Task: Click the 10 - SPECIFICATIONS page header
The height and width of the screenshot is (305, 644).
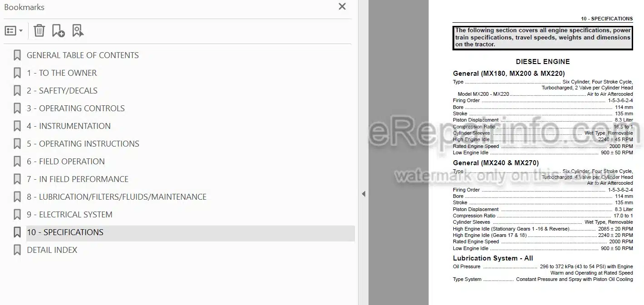Action: coord(607,19)
